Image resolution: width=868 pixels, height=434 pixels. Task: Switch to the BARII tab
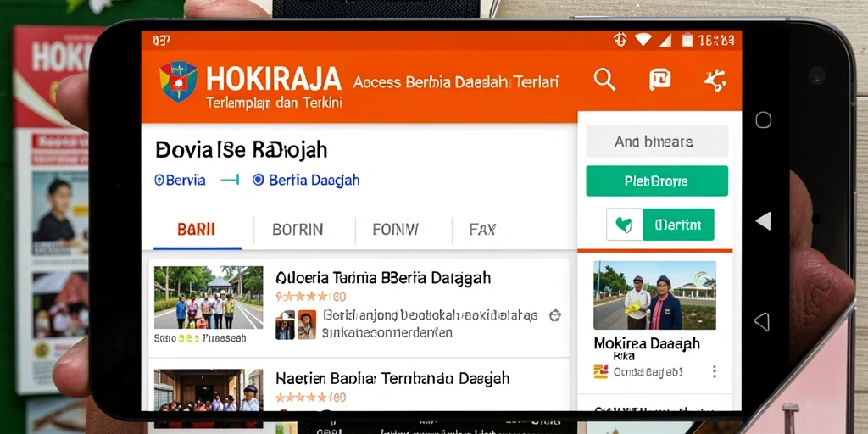click(x=197, y=229)
